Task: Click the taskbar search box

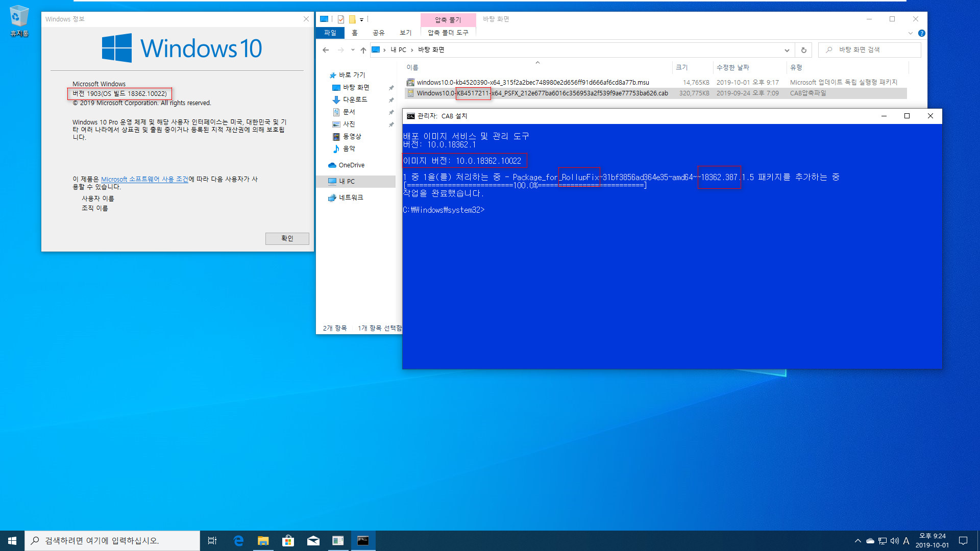Action: [x=112, y=541]
